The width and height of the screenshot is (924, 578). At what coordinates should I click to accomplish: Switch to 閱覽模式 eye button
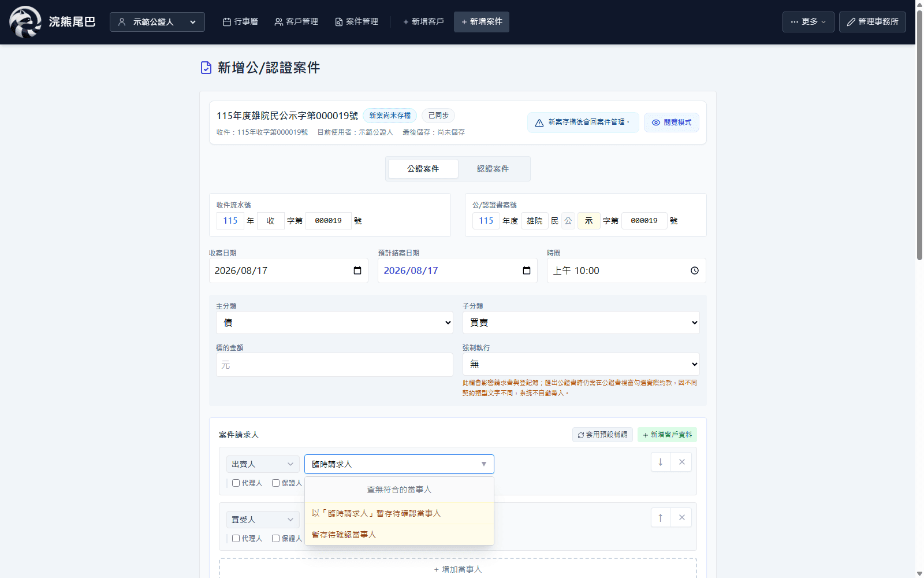pyautogui.click(x=671, y=123)
